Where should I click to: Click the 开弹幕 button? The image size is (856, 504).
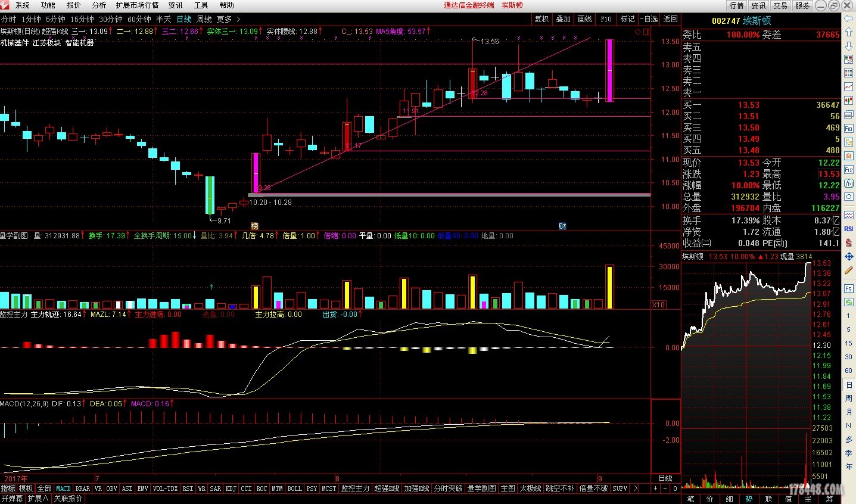(x=13, y=498)
